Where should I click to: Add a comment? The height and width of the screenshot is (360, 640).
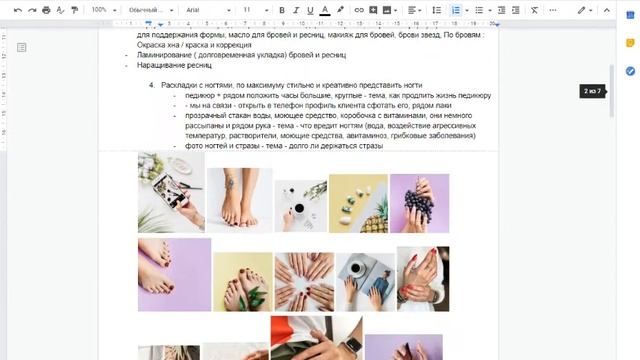[x=373, y=10]
